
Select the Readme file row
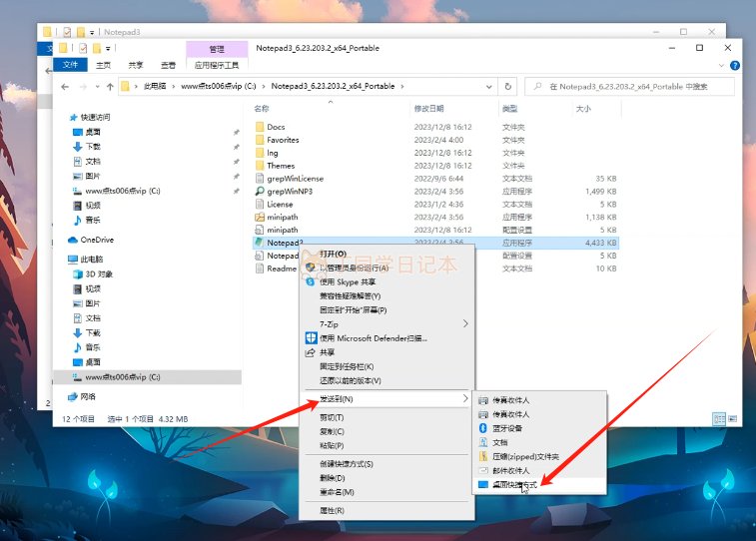[435, 269]
